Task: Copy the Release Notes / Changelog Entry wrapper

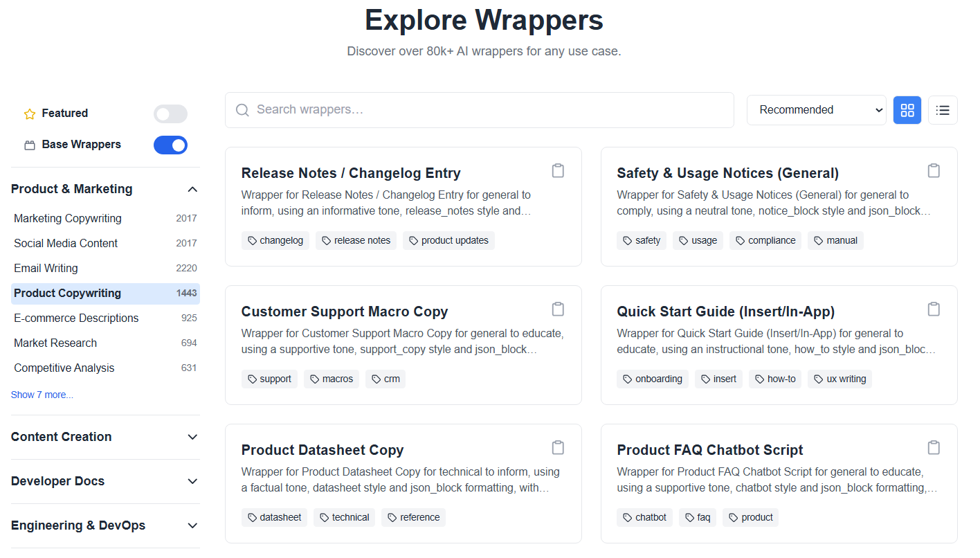Action: coord(558,170)
